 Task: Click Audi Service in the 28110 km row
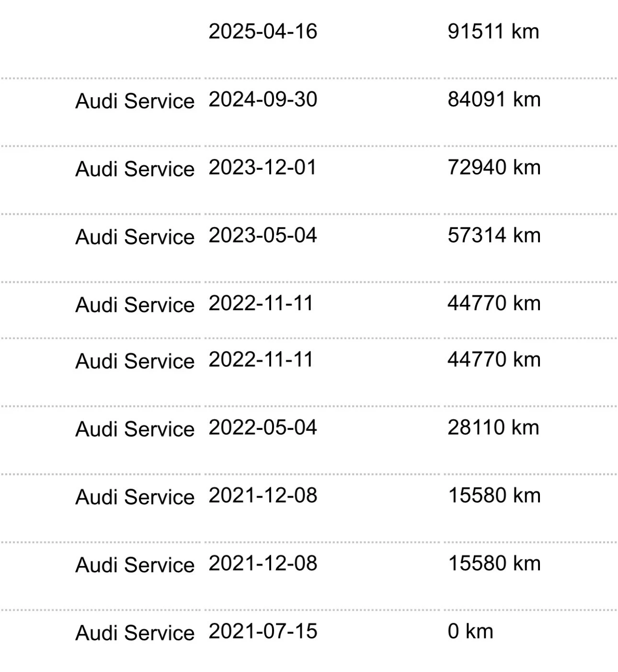(x=135, y=429)
